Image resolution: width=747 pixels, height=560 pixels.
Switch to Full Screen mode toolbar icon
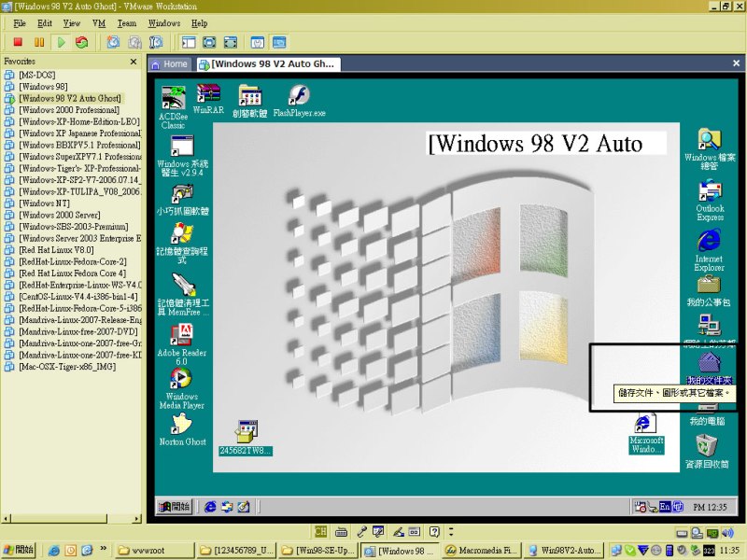click(230, 42)
